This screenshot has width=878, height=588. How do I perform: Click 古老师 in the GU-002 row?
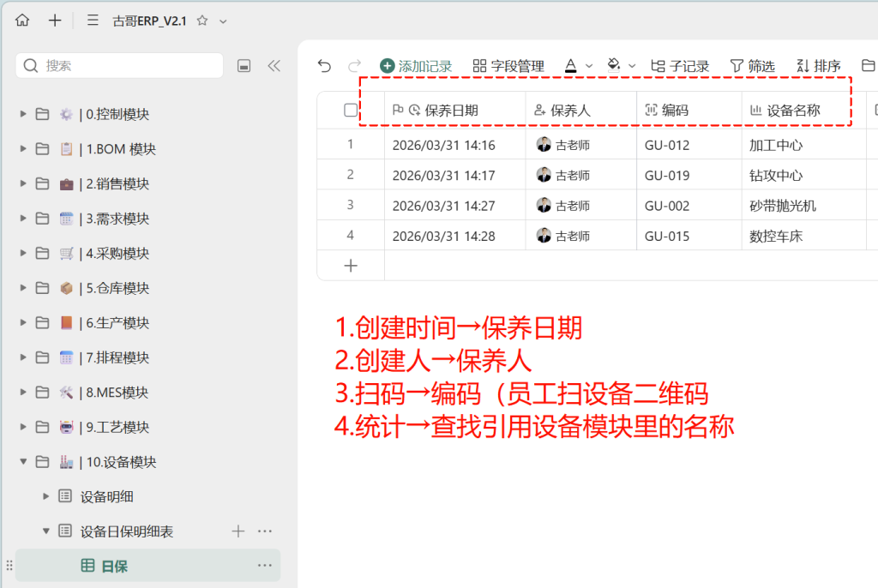point(563,206)
